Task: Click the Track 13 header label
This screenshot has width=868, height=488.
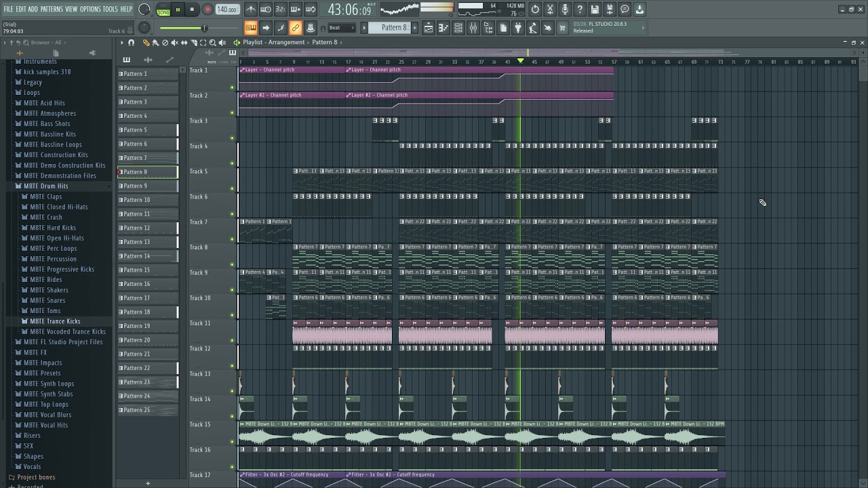Action: [200, 373]
